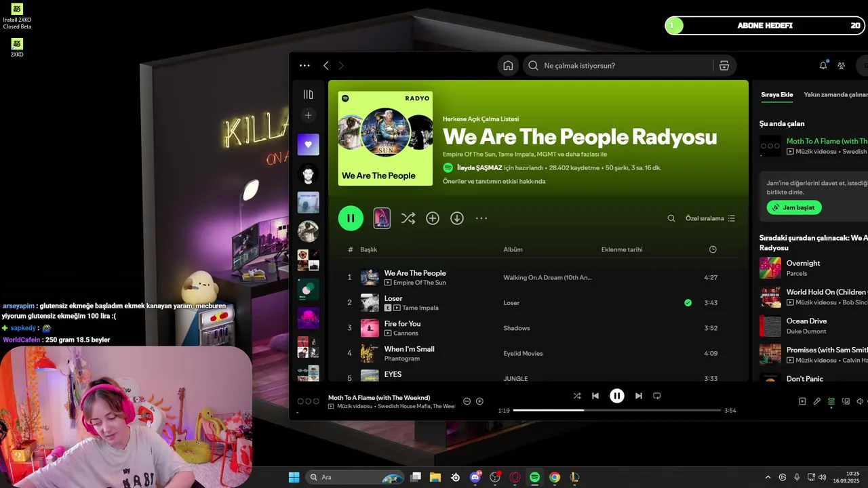Image resolution: width=868 pixels, height=488 pixels.
Task: Open the notifications bell in Spotify
Action: (x=823, y=66)
